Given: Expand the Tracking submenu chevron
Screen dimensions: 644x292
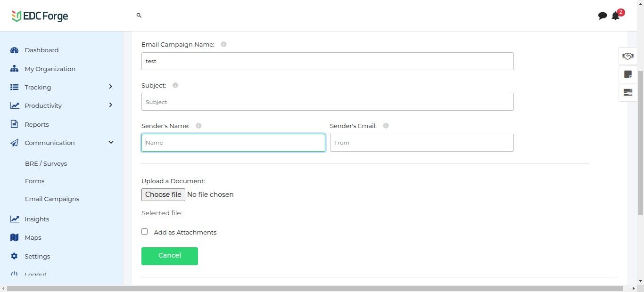Looking at the screenshot, I should coord(111,87).
